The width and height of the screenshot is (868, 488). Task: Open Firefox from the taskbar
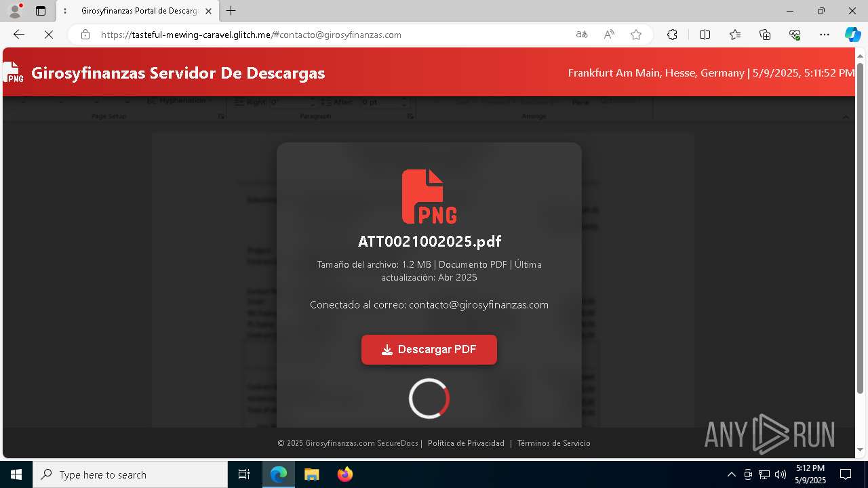click(344, 474)
